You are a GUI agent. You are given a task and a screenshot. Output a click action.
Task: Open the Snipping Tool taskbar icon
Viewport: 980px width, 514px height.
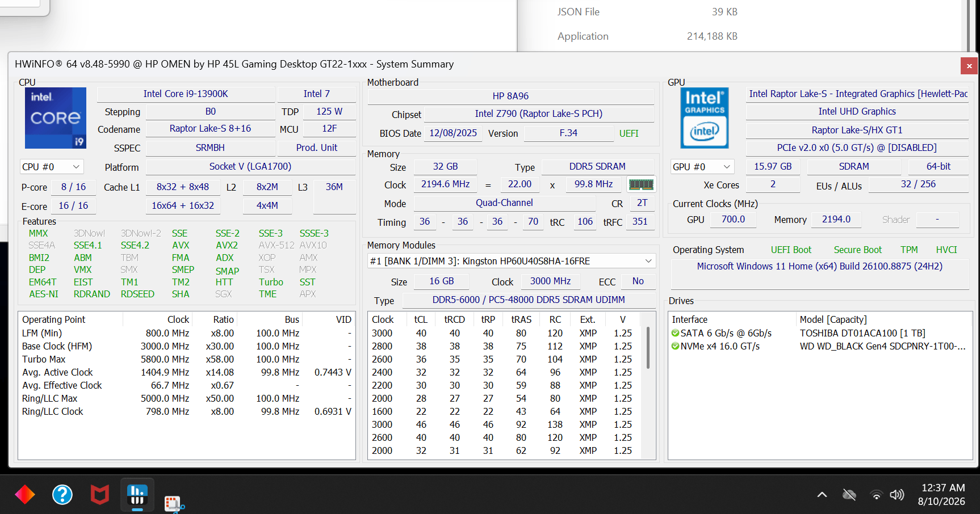[x=174, y=503]
